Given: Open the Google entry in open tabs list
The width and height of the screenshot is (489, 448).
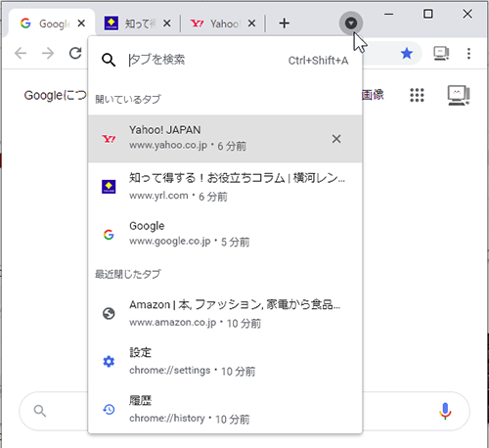Looking at the screenshot, I should click(225, 234).
